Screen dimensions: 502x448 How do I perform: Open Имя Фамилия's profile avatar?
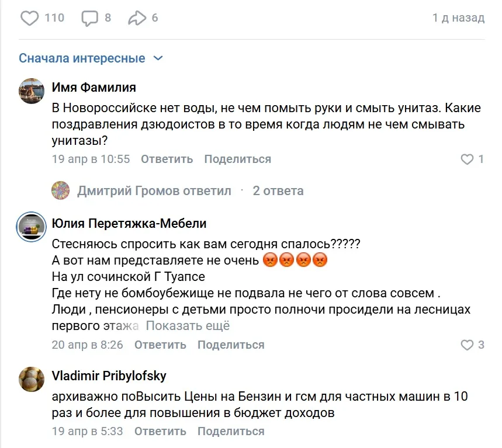32,91
